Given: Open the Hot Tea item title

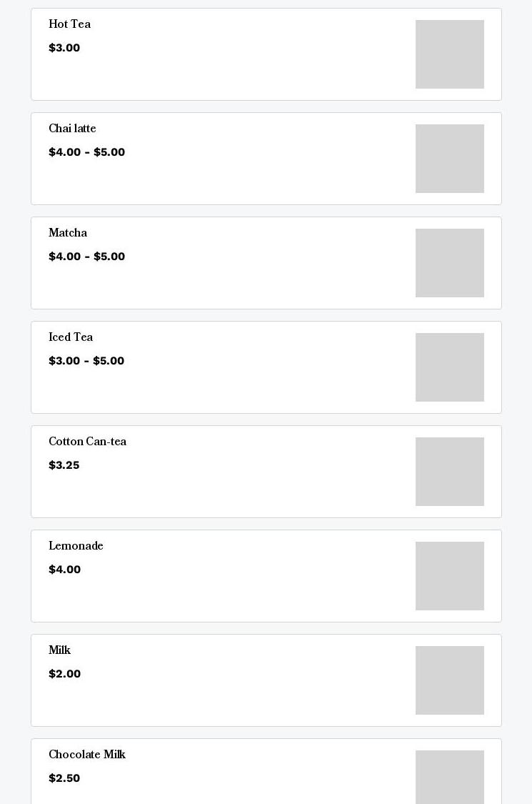Looking at the screenshot, I should coord(69,24).
